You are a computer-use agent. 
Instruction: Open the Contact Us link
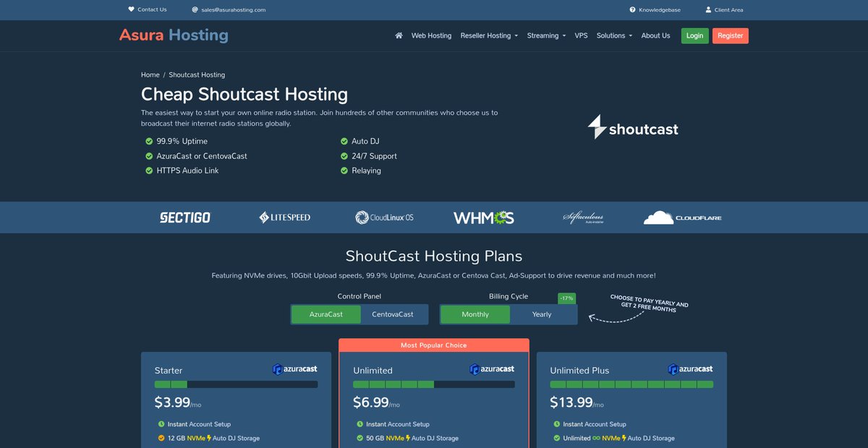[152, 9]
